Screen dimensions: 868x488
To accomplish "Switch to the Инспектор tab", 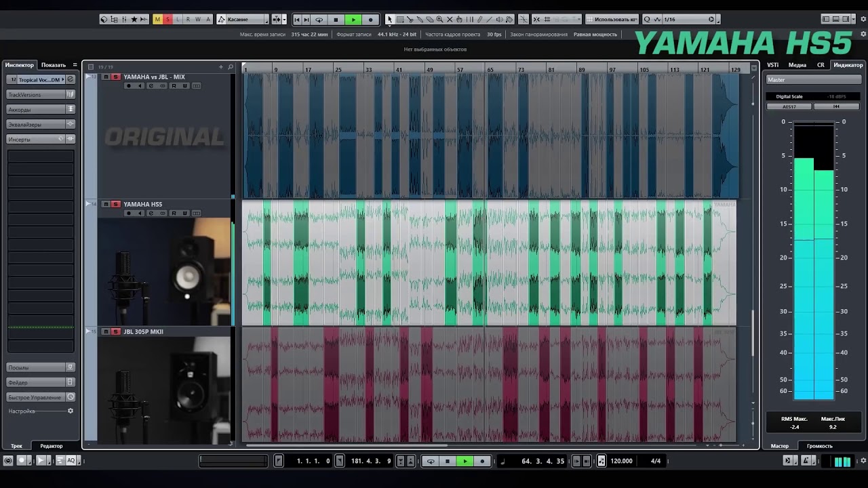I will [20, 65].
